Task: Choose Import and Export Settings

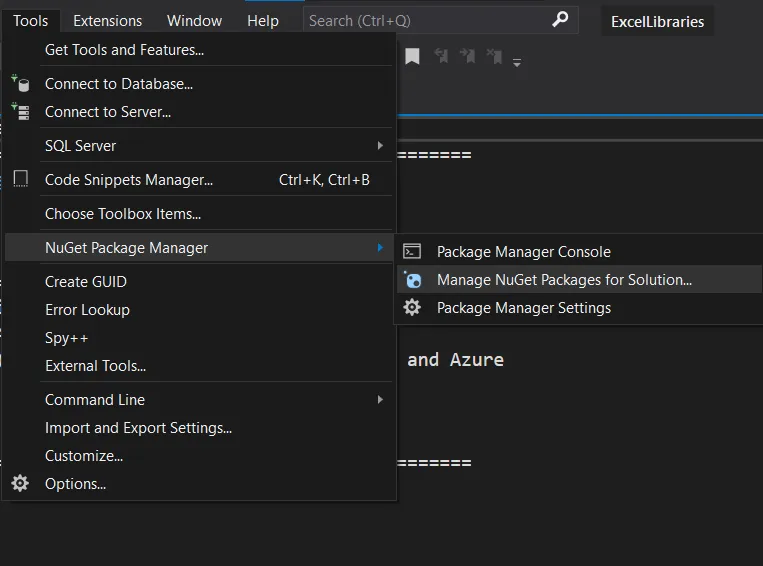Action: (138, 428)
